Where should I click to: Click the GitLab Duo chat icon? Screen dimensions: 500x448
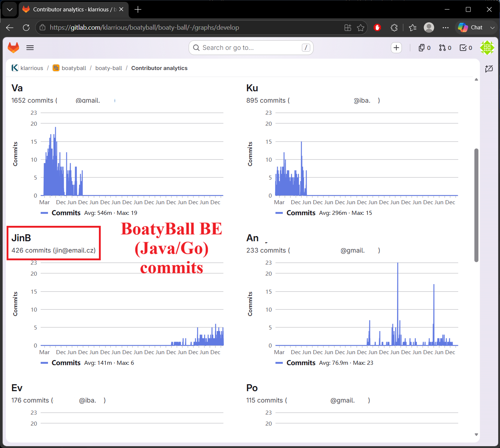[489, 69]
